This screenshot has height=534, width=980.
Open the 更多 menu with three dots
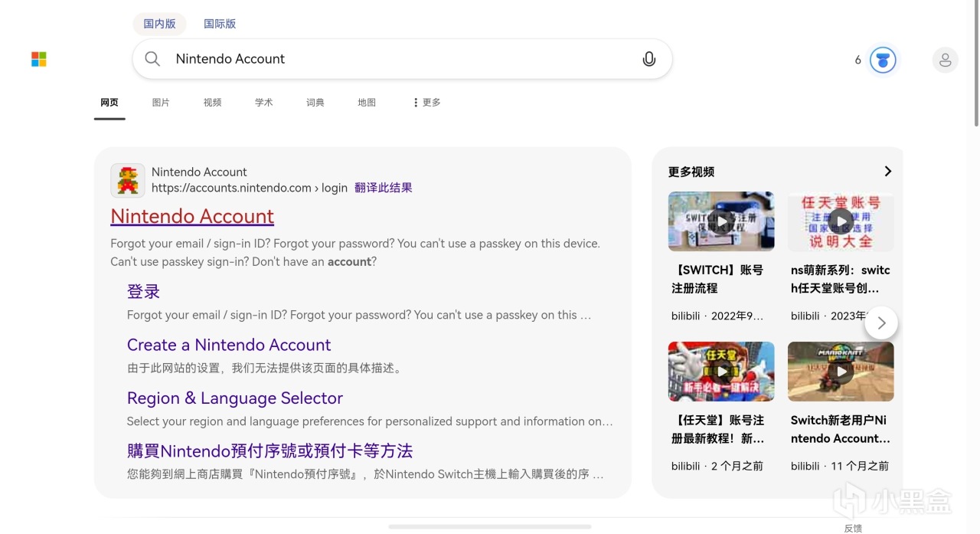(426, 103)
